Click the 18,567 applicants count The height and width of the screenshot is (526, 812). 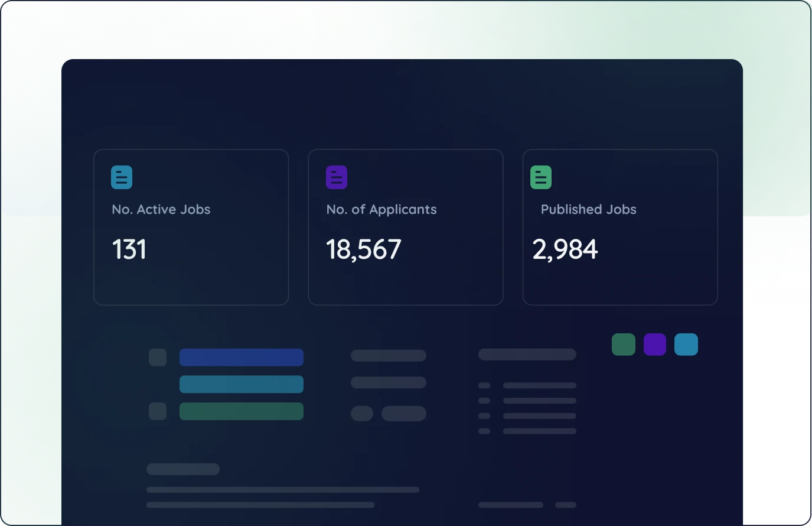click(364, 249)
